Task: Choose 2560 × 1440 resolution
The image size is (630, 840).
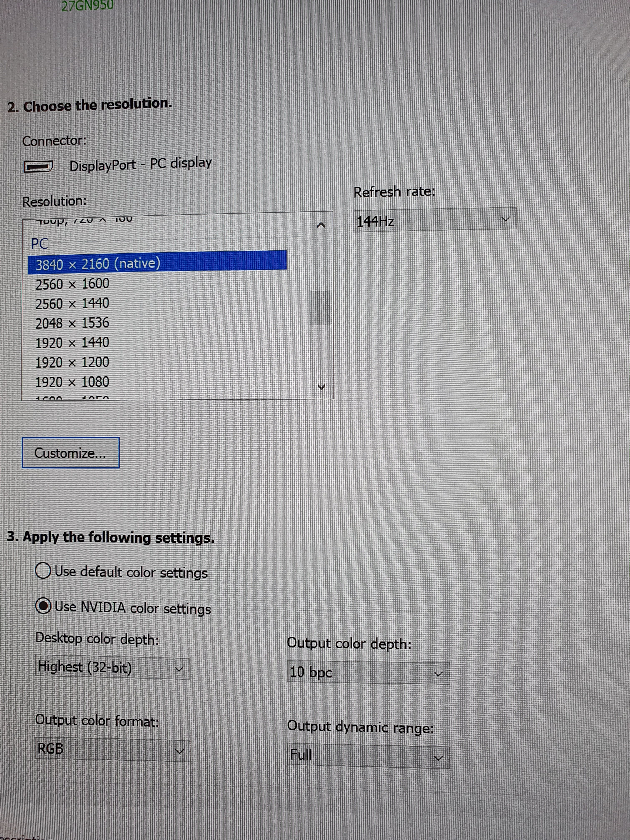Action: [72, 303]
